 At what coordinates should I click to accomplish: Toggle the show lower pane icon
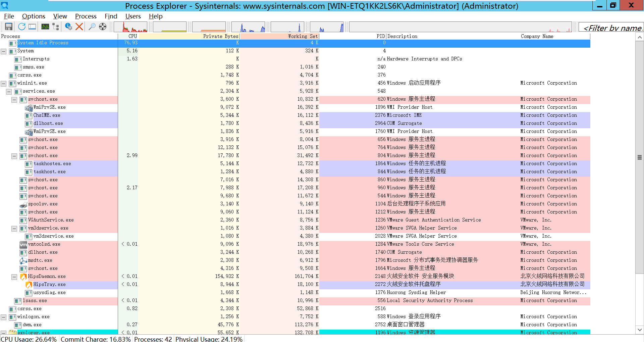pos(32,27)
